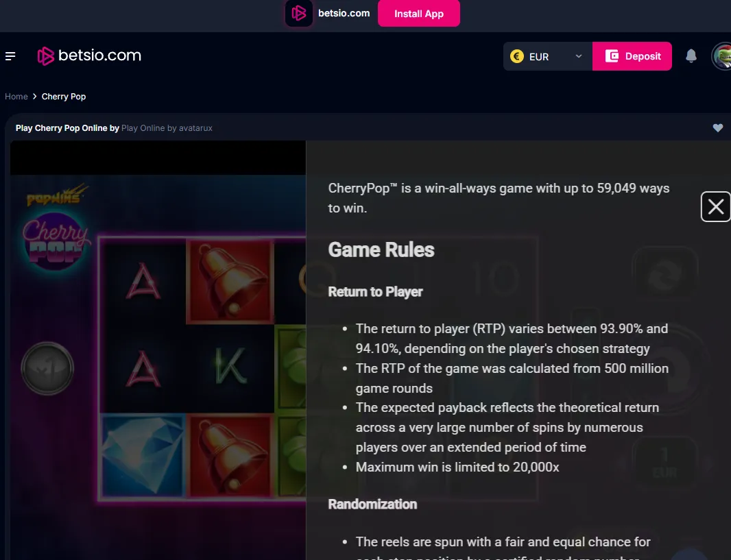Click the blue diamond symbol

pyautogui.click(x=142, y=455)
